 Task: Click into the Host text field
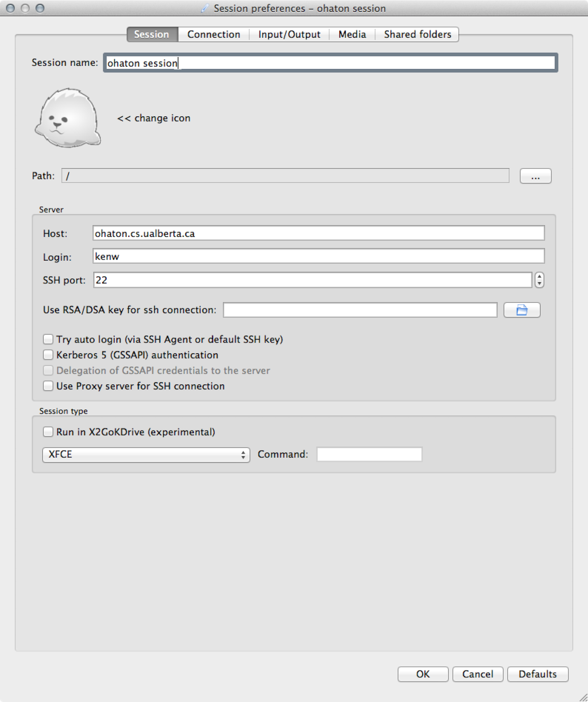coord(318,233)
